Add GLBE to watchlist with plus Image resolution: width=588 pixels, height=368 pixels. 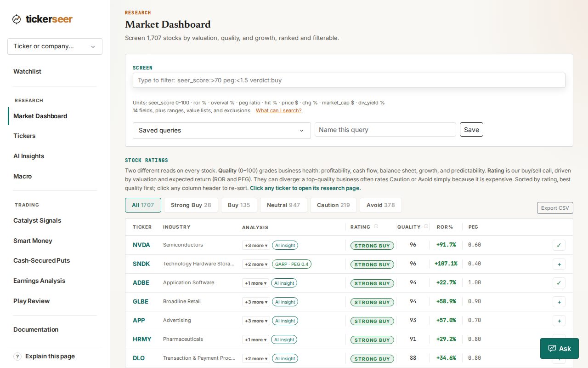pyautogui.click(x=559, y=302)
